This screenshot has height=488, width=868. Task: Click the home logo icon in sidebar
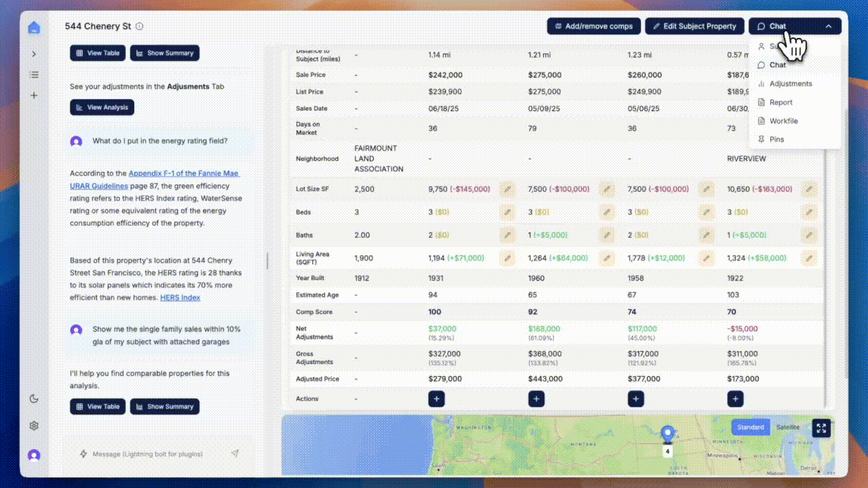(34, 28)
